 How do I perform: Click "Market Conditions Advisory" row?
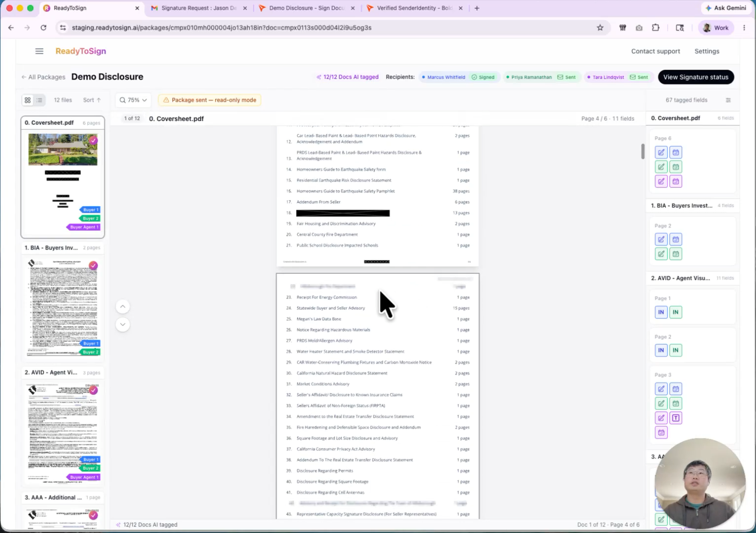378,384
